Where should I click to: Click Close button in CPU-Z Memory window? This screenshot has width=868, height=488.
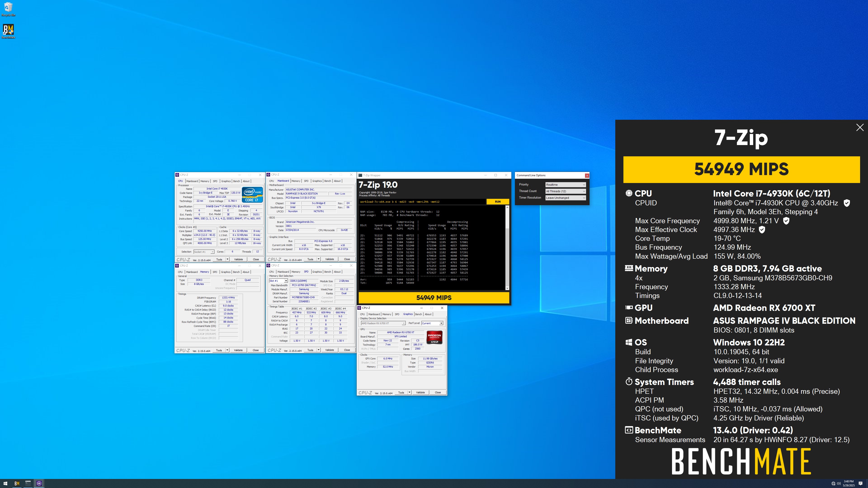(x=256, y=350)
